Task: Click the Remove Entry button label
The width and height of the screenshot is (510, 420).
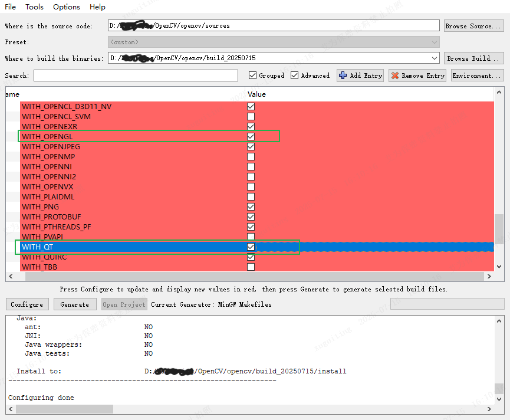Action: 423,76
